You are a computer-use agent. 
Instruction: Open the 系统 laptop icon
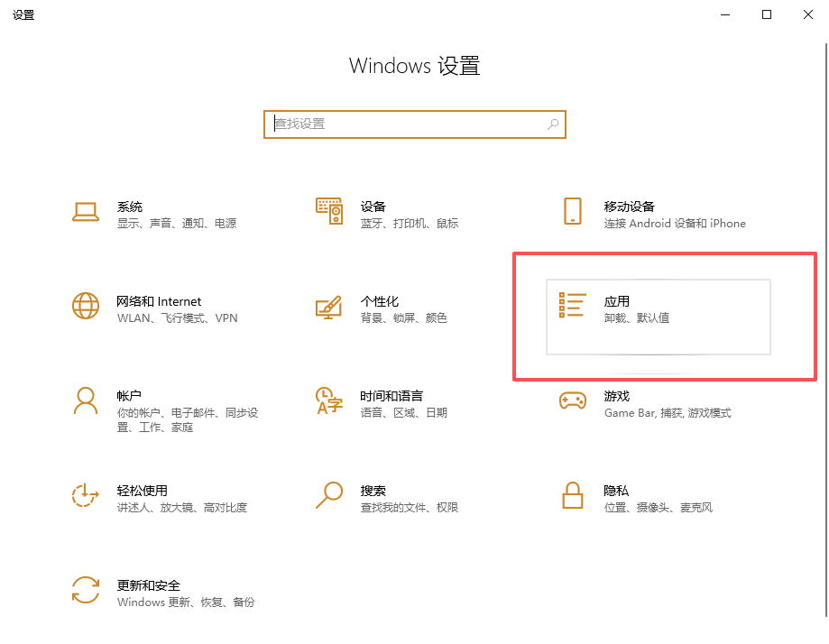point(85,212)
